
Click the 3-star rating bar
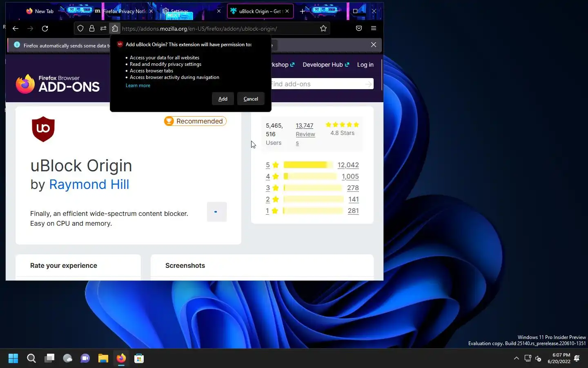313,188
